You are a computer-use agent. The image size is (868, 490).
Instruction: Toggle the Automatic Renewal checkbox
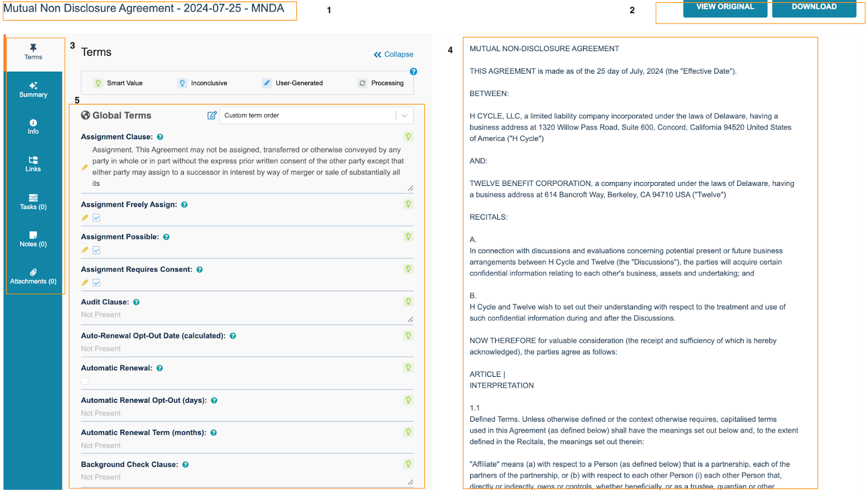85,381
